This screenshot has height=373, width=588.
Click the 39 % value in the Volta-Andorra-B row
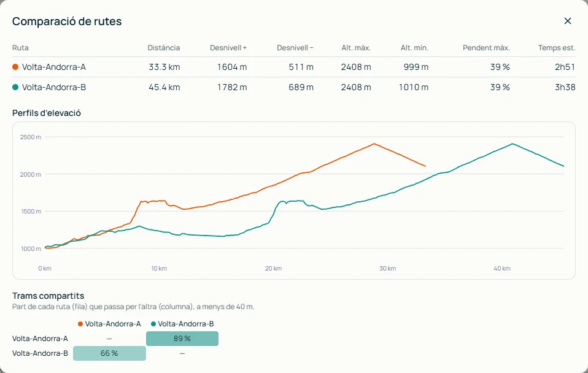click(500, 87)
